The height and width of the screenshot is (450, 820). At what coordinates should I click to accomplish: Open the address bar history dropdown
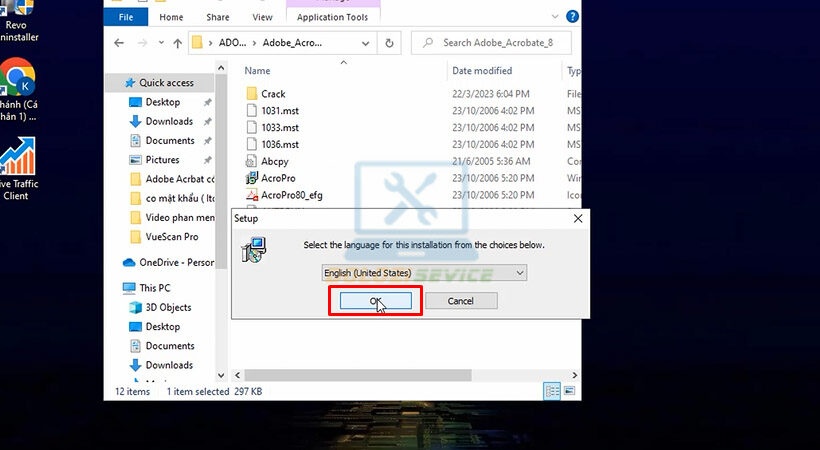[x=366, y=43]
